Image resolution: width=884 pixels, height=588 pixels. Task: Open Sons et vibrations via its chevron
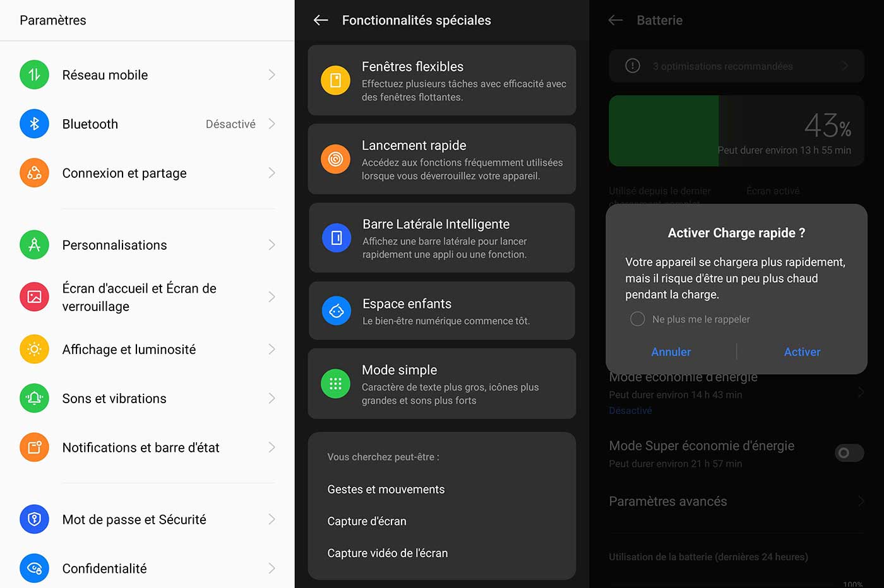[x=272, y=398]
